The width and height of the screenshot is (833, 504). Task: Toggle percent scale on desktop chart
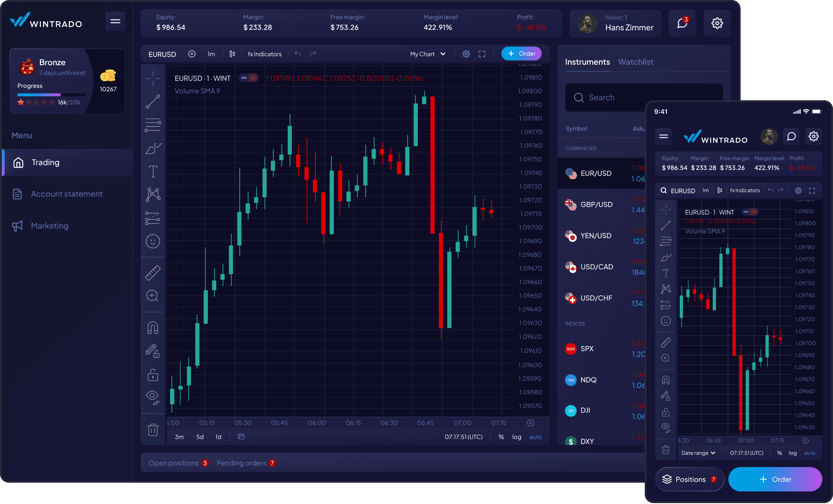pyautogui.click(x=501, y=437)
